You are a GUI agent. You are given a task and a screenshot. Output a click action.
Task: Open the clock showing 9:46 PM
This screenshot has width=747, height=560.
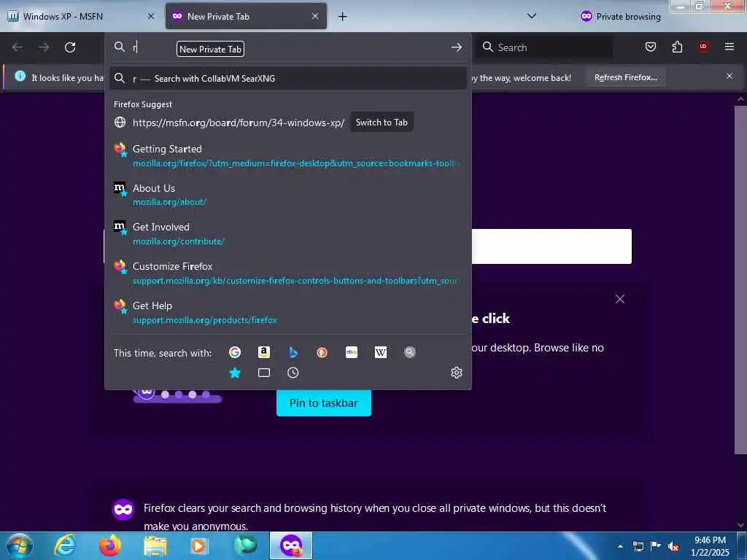point(710,546)
